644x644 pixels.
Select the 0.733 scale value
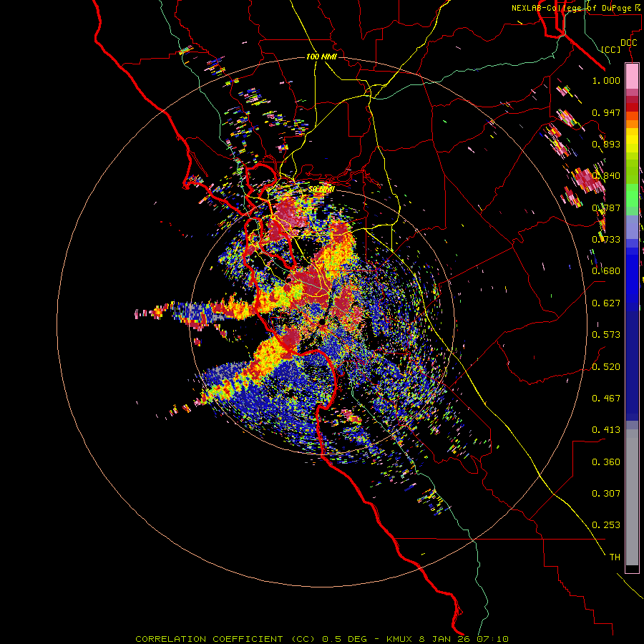[x=606, y=240]
